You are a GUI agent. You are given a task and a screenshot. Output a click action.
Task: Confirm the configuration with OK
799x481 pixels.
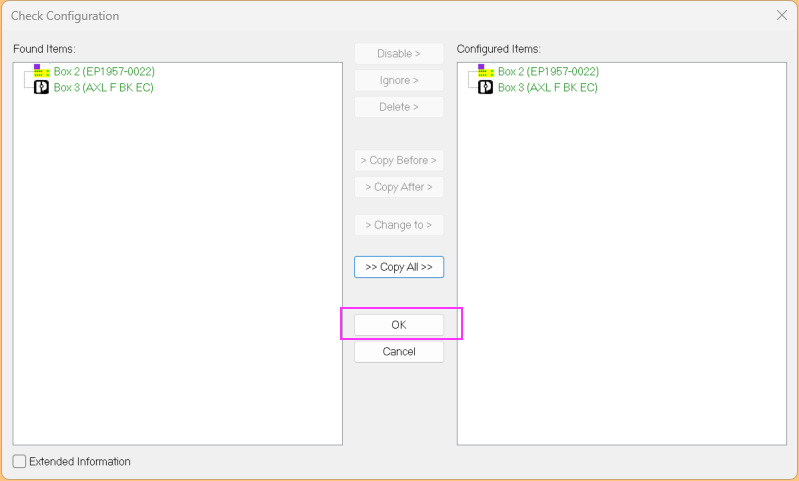click(399, 325)
